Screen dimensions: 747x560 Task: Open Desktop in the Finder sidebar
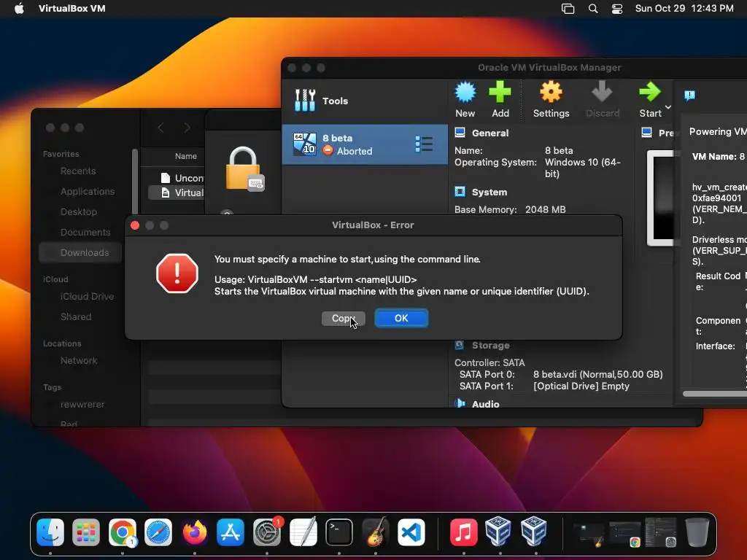(x=79, y=212)
